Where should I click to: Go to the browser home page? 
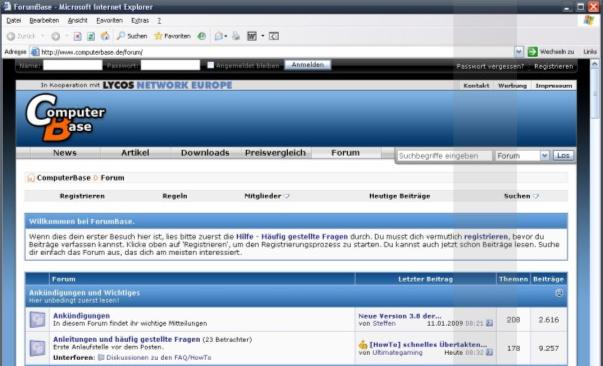click(105, 36)
